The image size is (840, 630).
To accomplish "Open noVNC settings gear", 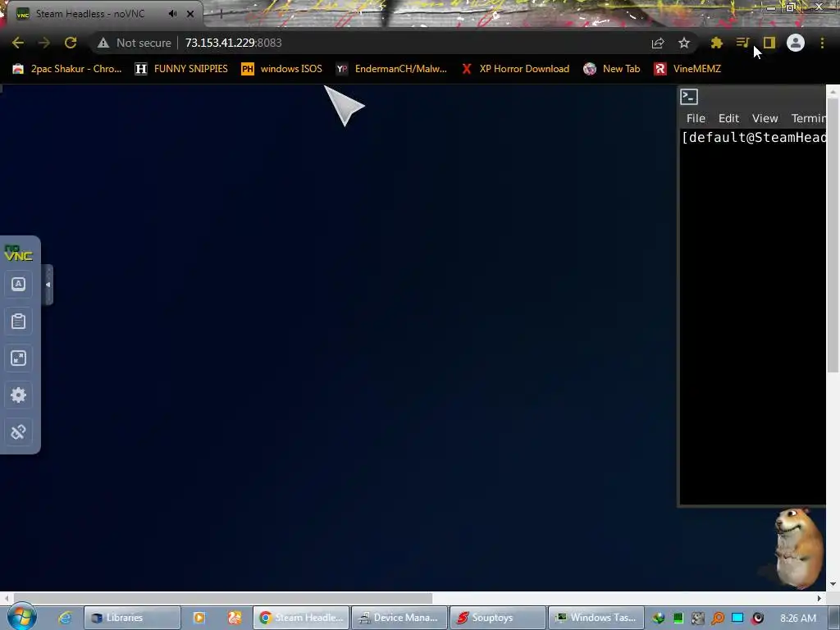I will pyautogui.click(x=18, y=395).
